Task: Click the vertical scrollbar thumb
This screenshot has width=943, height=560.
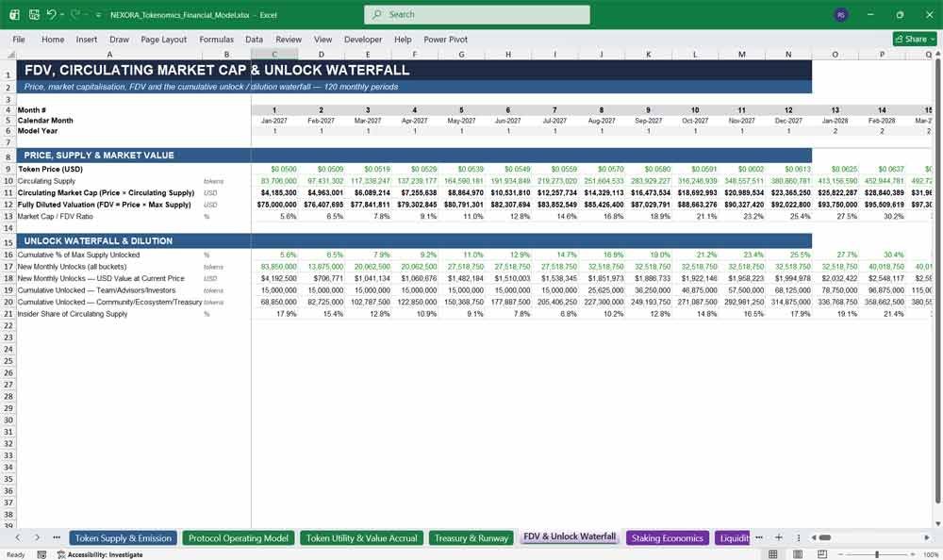Action: pos(937,282)
